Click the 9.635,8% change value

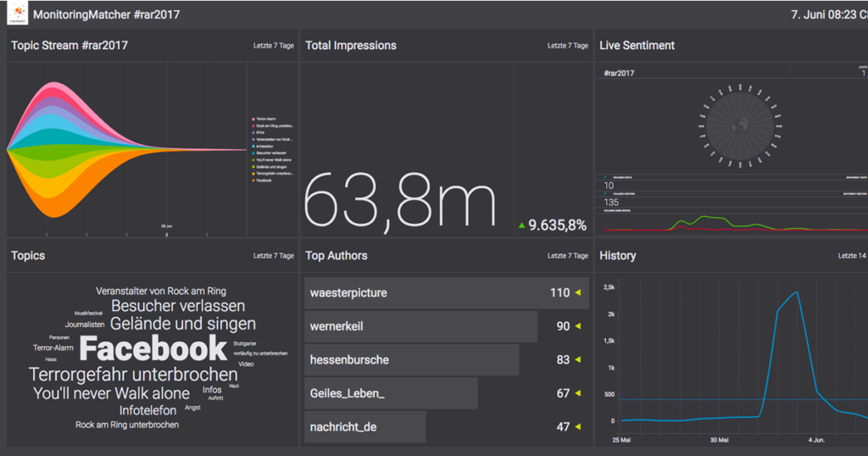click(x=558, y=225)
